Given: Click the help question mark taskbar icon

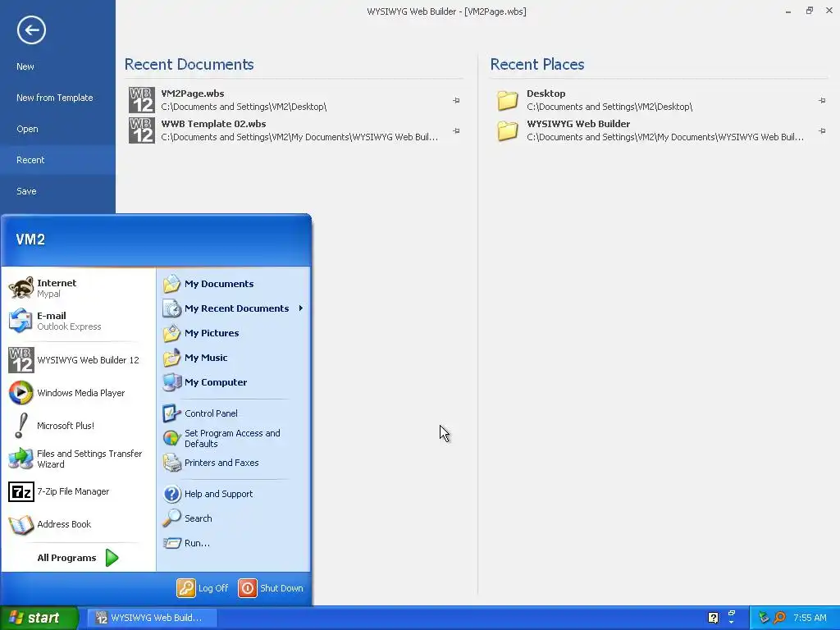Looking at the screenshot, I should tap(713, 618).
